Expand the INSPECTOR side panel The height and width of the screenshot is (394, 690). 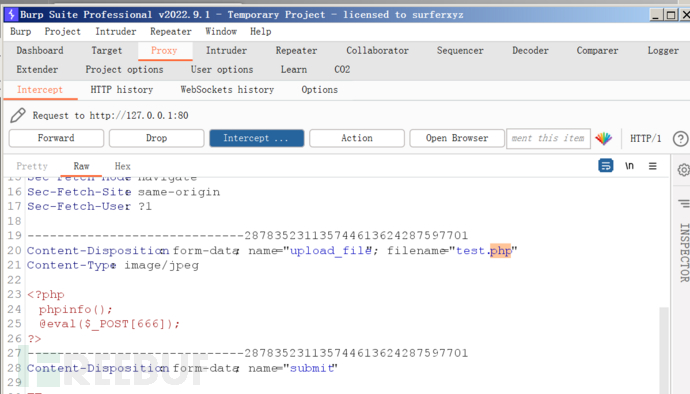point(684,252)
